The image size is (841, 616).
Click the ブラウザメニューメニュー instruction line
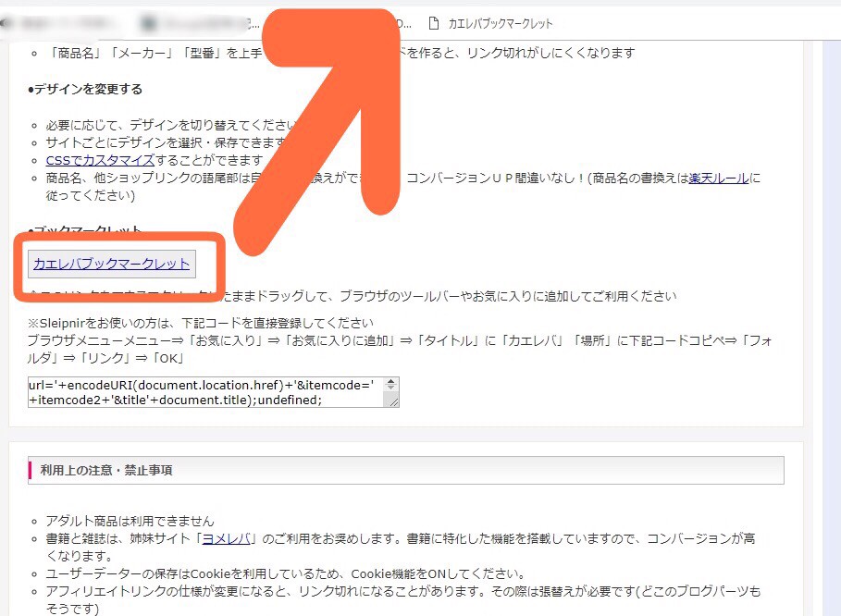pyautogui.click(x=400, y=350)
